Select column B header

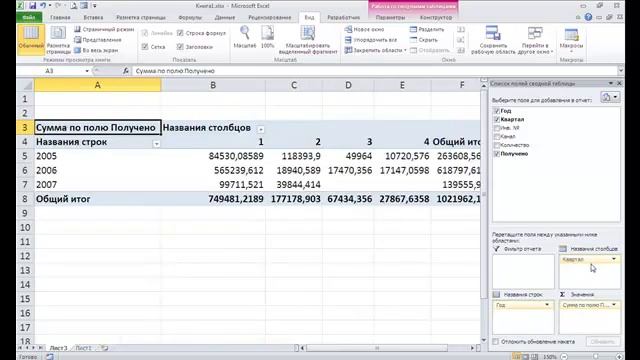pyautogui.click(x=213, y=85)
